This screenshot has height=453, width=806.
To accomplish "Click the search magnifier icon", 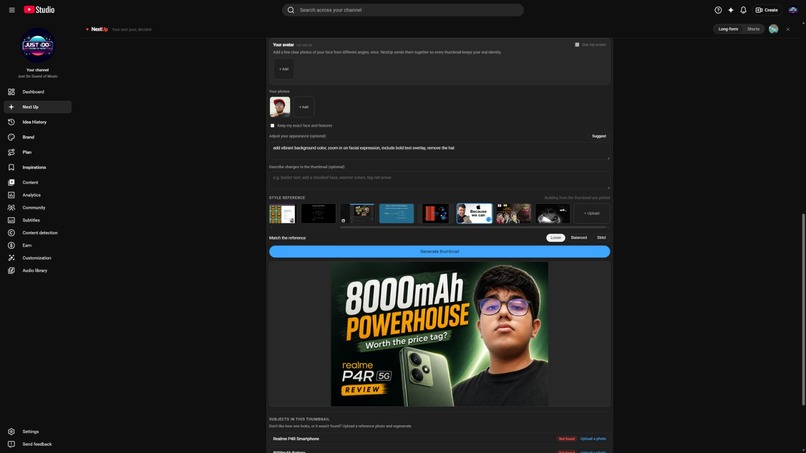I will pyautogui.click(x=291, y=10).
